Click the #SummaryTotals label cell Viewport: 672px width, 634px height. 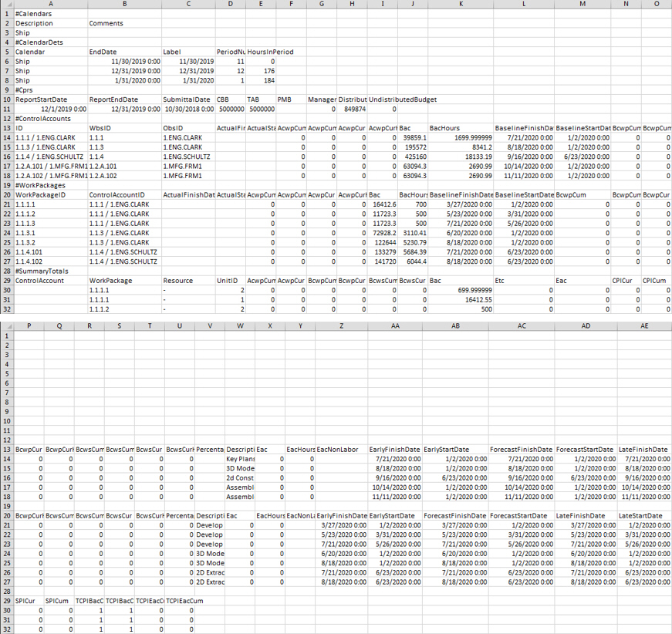tap(50, 271)
